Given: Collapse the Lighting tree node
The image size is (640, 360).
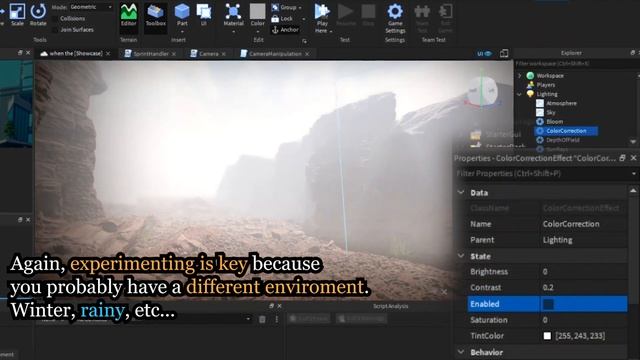Looking at the screenshot, I should coord(520,94).
